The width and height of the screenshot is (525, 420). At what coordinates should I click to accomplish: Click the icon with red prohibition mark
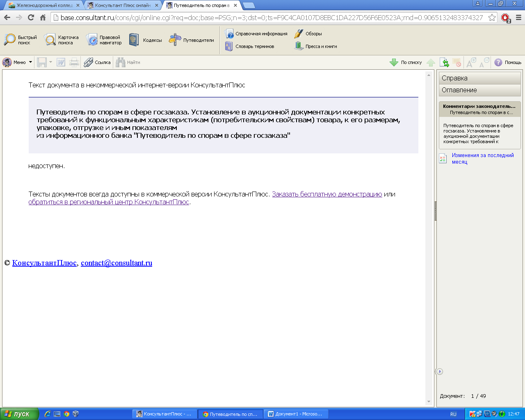tap(457, 62)
